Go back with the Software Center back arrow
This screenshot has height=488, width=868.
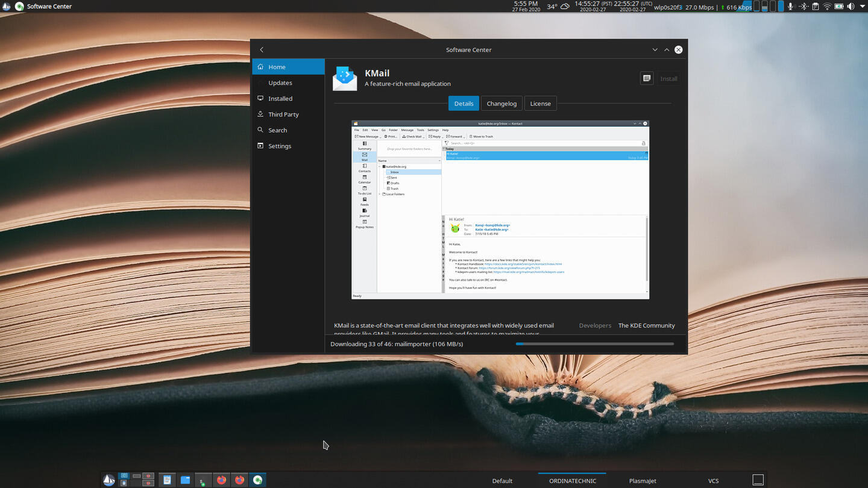click(262, 50)
